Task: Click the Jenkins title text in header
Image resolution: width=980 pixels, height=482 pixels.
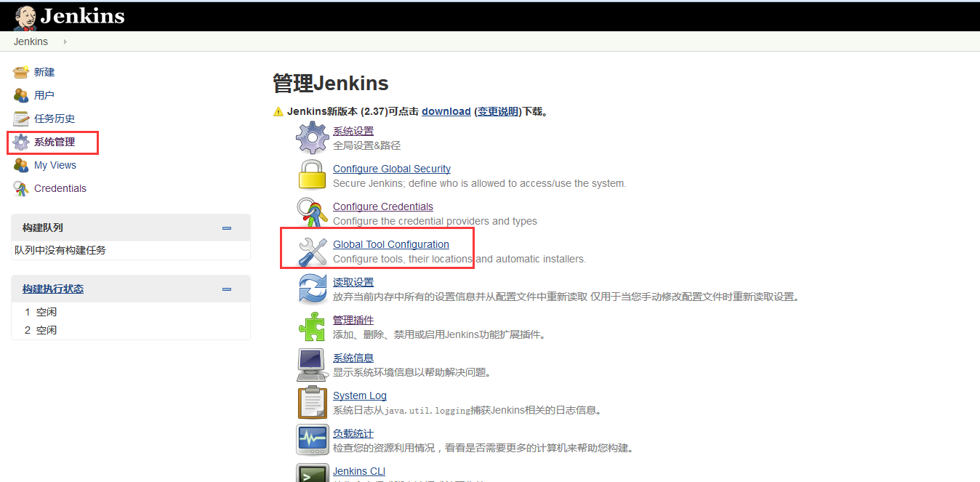Action: click(83, 16)
